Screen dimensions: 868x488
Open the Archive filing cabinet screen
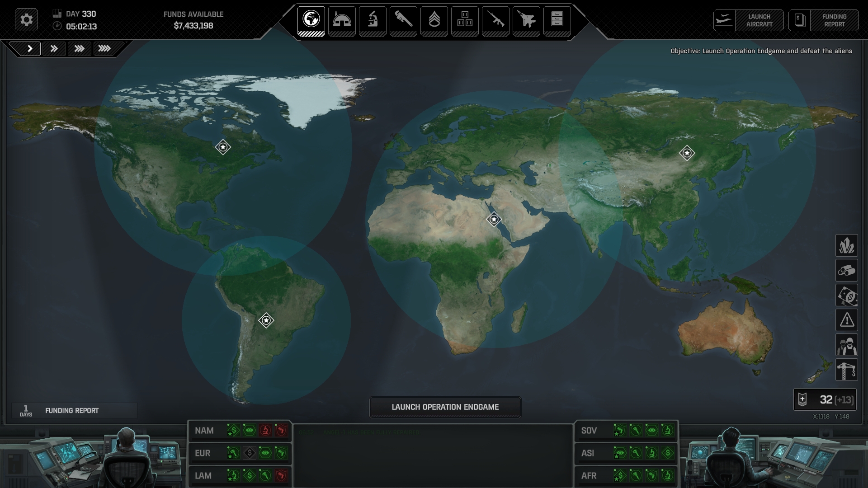pyautogui.click(x=557, y=20)
